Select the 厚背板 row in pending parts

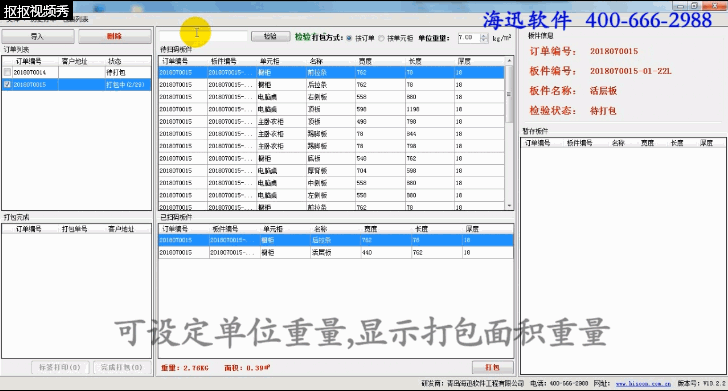click(x=332, y=171)
